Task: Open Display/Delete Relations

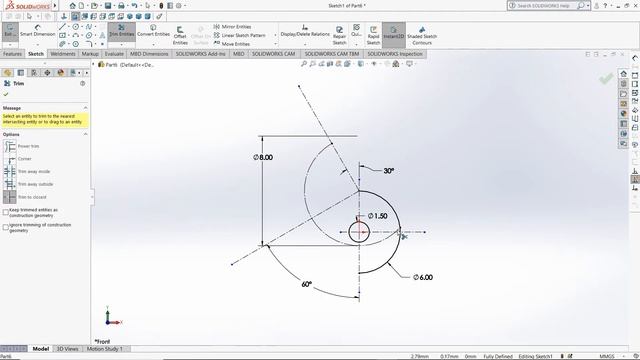Action: (305, 31)
